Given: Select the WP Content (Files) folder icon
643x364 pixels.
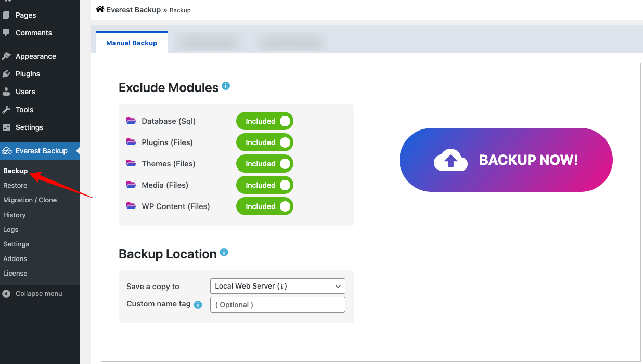Looking at the screenshot, I should pos(131,206).
